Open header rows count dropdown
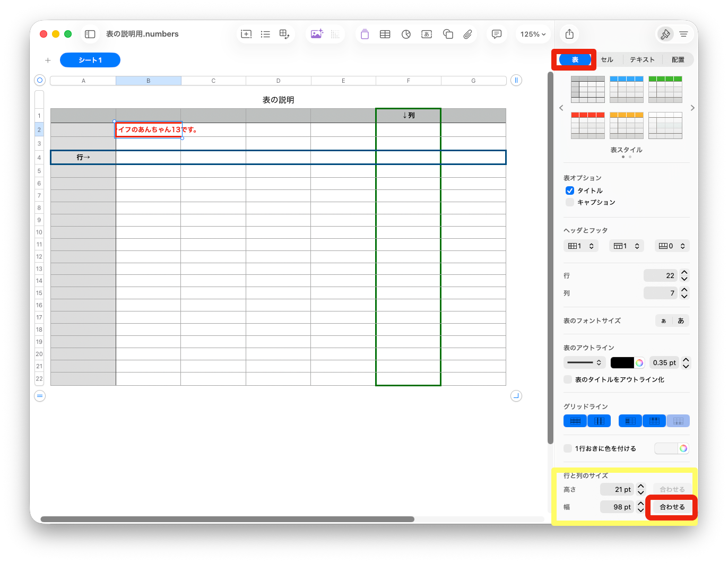 coord(627,246)
